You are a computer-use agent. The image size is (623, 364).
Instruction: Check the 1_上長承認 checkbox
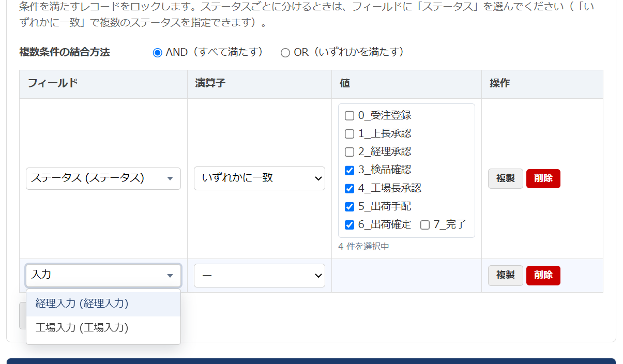coord(350,134)
